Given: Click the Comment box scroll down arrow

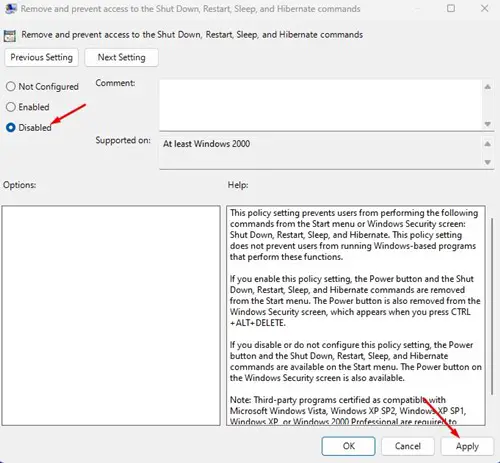Looking at the screenshot, I should coord(487,124).
